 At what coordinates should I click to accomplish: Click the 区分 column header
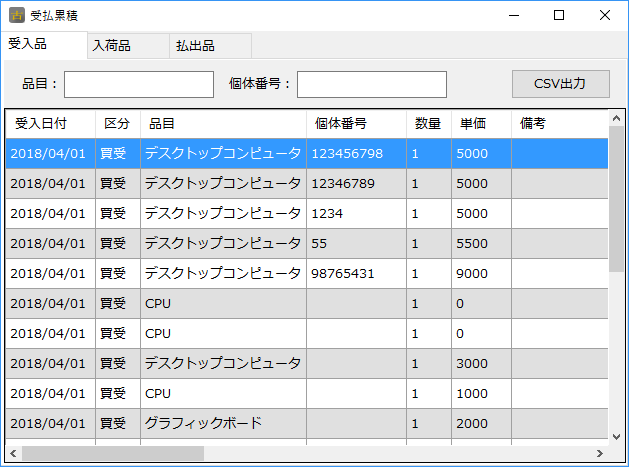117,124
